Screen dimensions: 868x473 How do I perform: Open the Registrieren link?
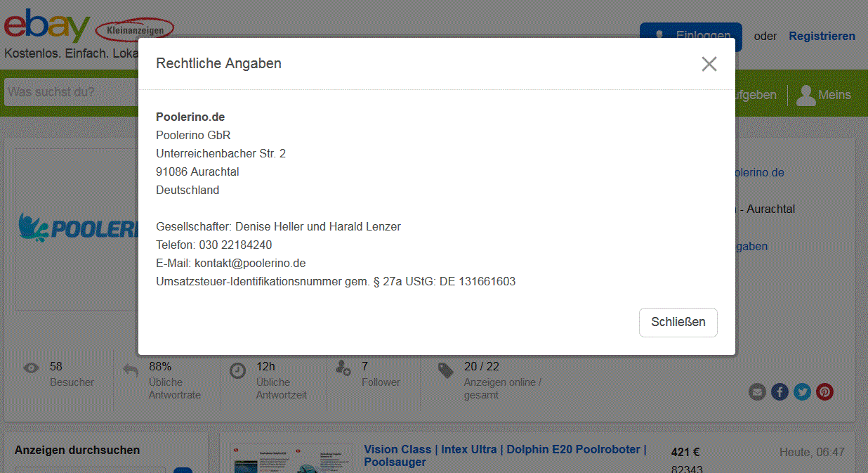(x=822, y=37)
